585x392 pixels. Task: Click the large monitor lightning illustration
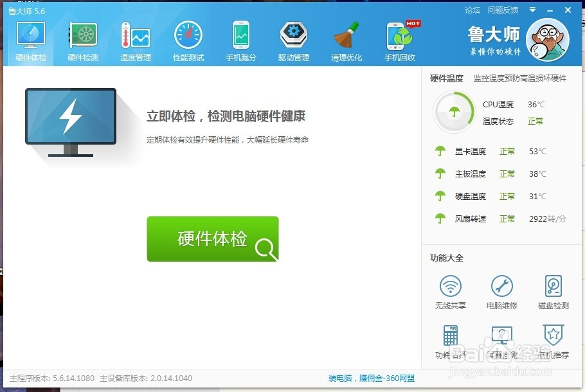[71, 122]
